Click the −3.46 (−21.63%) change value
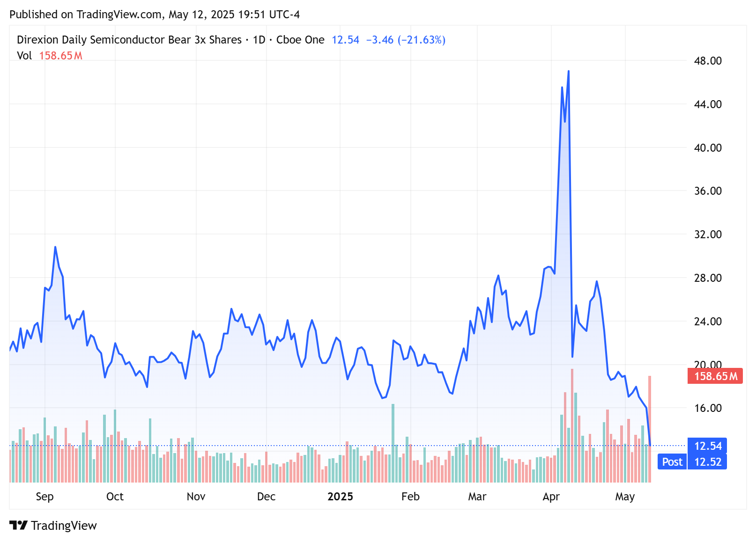The width and height of the screenshot is (756, 542). [406, 40]
